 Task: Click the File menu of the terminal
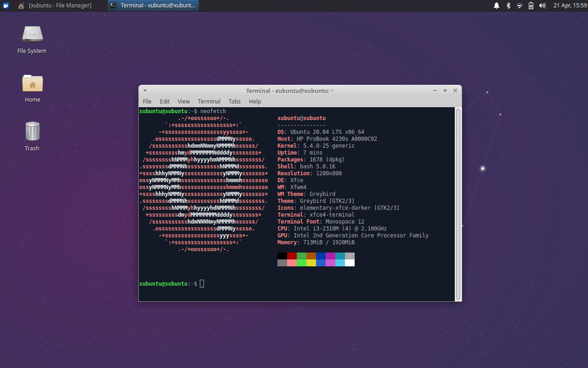147,101
